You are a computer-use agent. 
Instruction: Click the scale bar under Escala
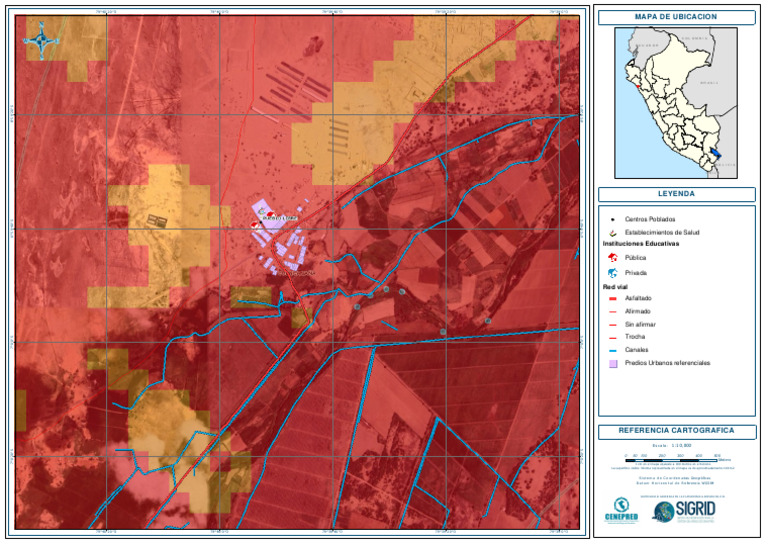click(672, 461)
